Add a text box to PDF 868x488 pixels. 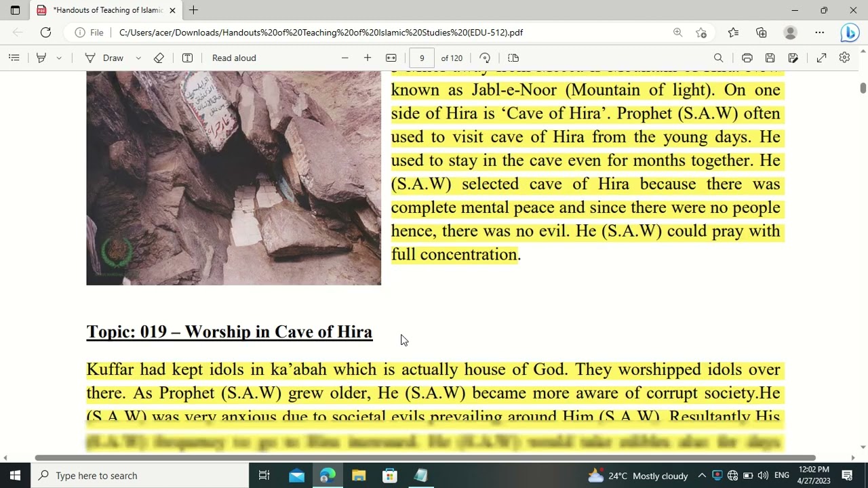188,58
